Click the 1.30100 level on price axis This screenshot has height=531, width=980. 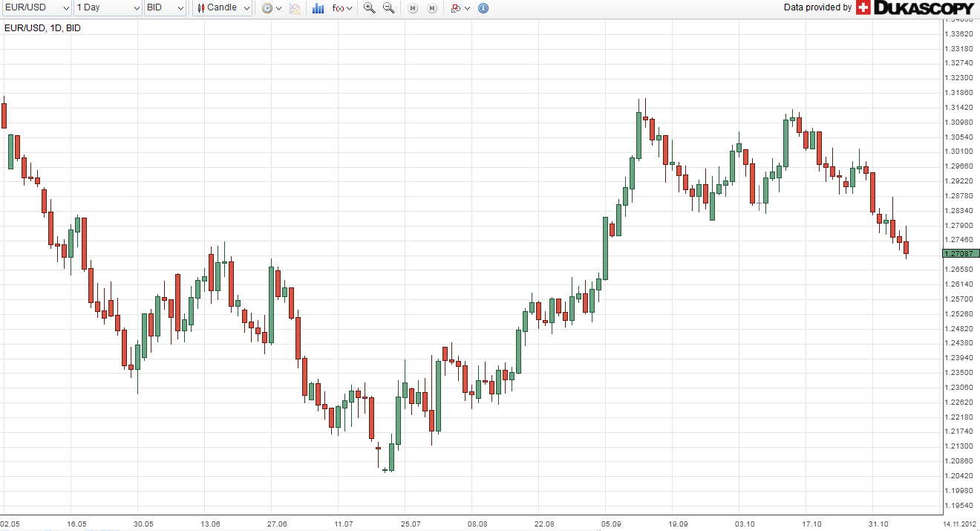point(958,152)
